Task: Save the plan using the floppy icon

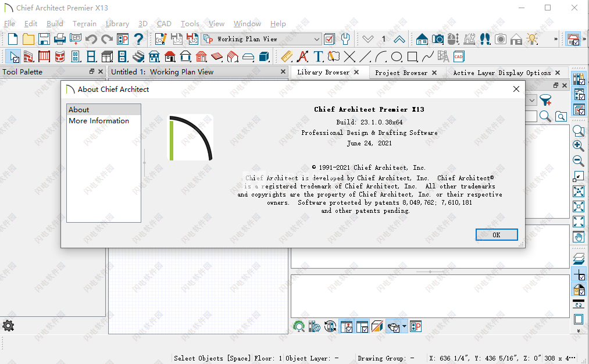Action: coord(44,39)
